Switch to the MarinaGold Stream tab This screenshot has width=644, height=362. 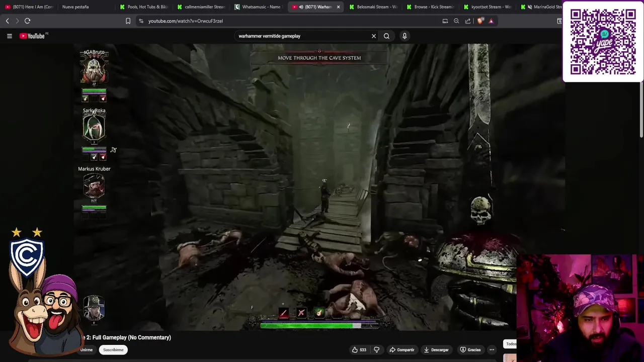click(x=541, y=7)
